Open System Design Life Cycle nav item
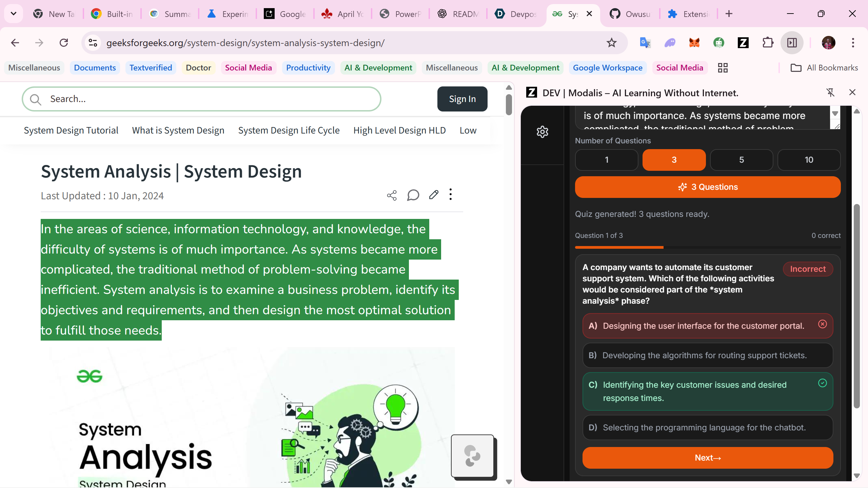The image size is (868, 488). tap(289, 130)
